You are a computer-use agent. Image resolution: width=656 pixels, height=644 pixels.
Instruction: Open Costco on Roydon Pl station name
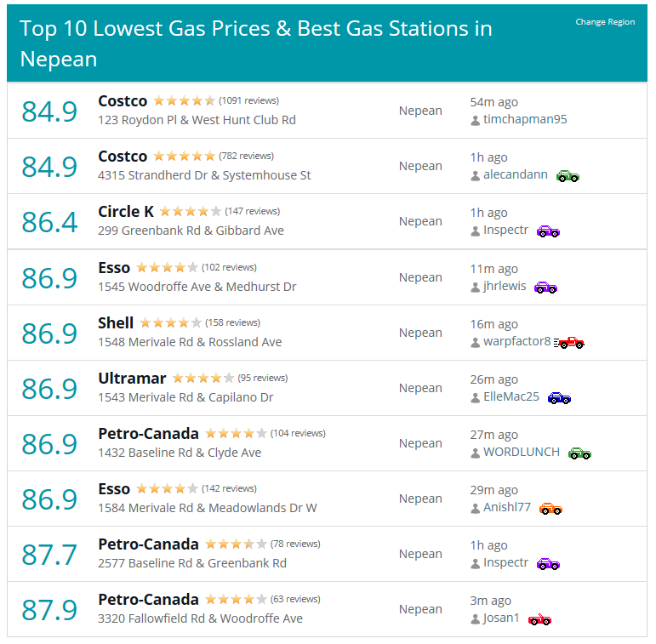[123, 101]
